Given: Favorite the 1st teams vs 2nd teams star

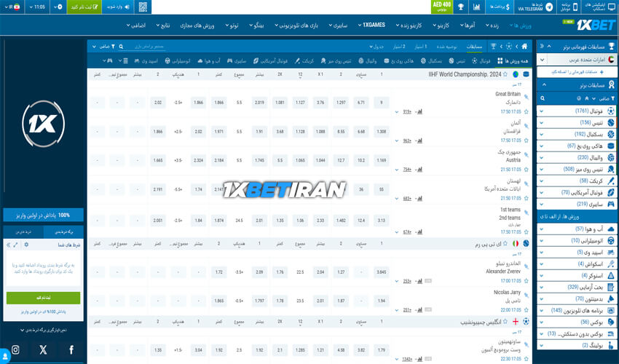Looking at the screenshot, I should pos(527,232).
